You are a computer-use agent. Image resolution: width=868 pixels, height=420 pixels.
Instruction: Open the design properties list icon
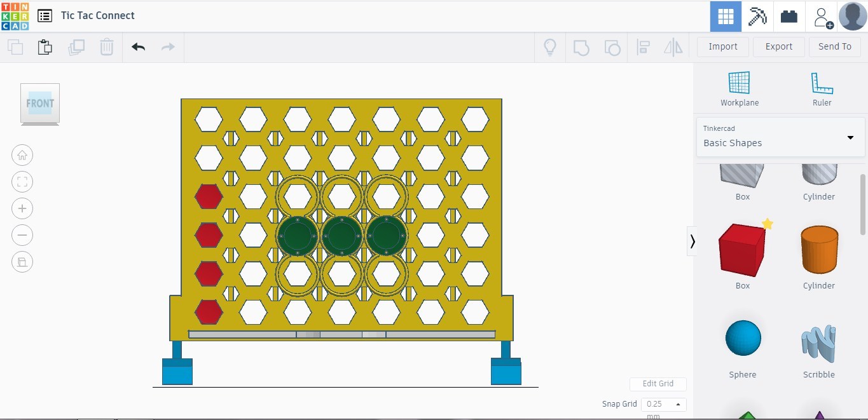(44, 16)
